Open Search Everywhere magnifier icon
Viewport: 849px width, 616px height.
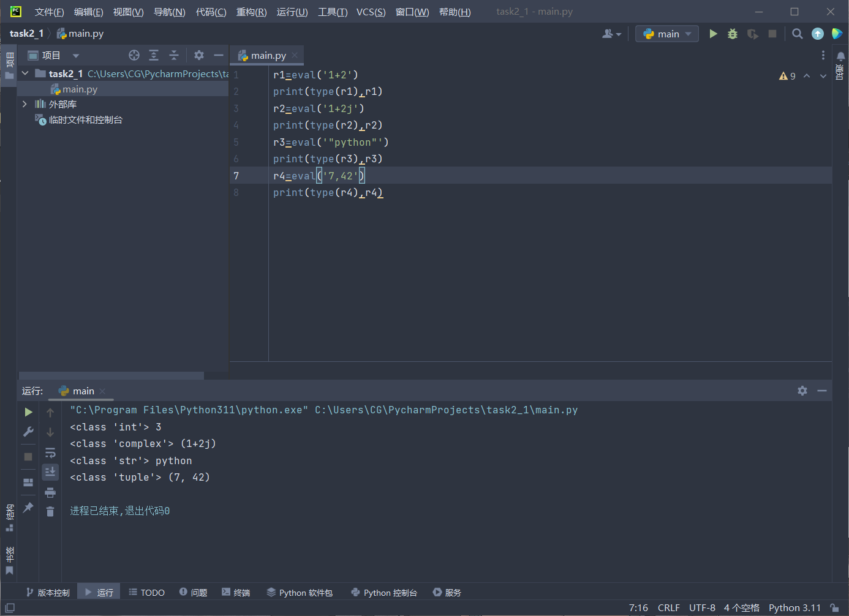[x=797, y=34]
